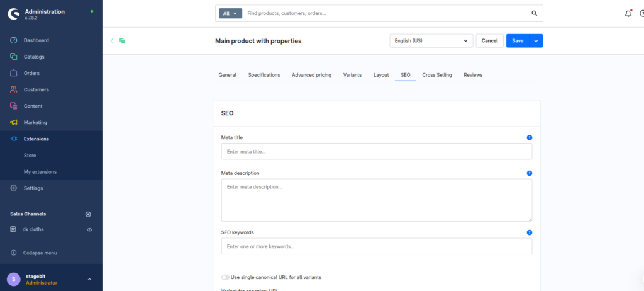Click the Orders shopping bag icon

[x=14, y=73]
